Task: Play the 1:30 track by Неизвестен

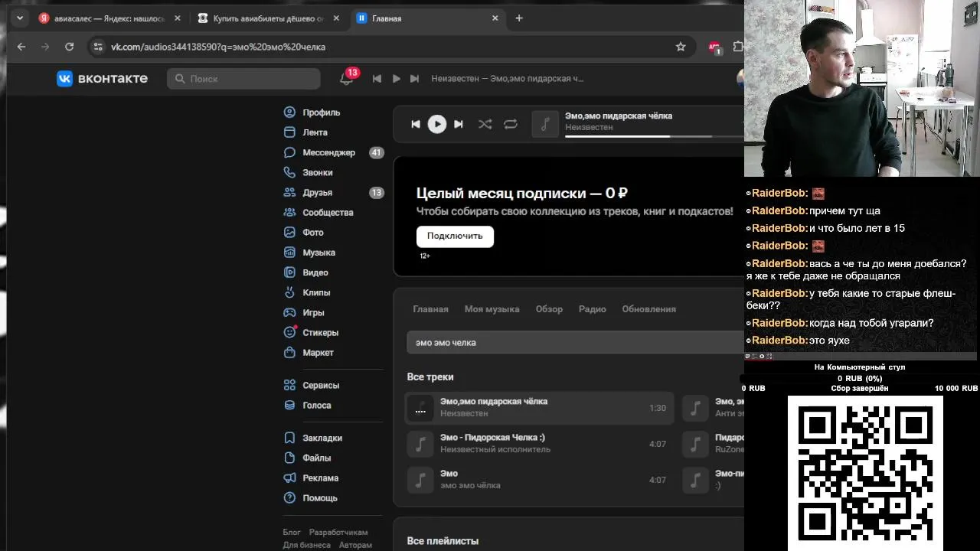Action: point(539,408)
